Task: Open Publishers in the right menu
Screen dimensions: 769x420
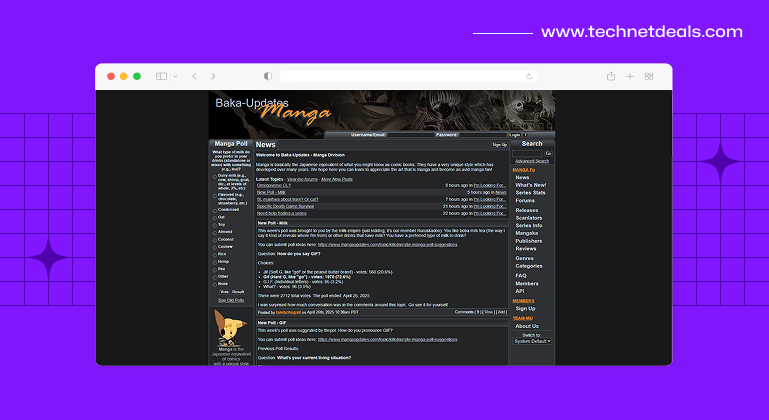Action: pos(529,241)
